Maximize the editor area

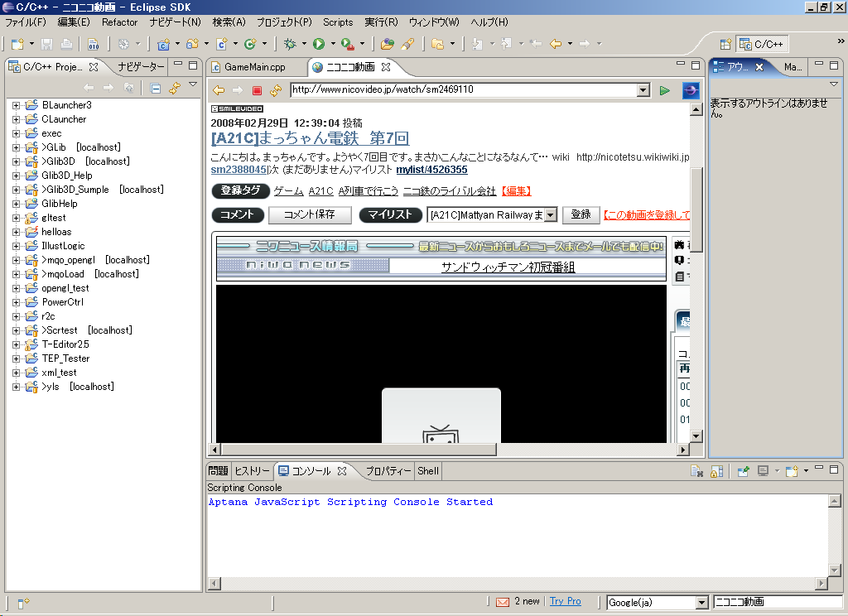[x=696, y=65]
